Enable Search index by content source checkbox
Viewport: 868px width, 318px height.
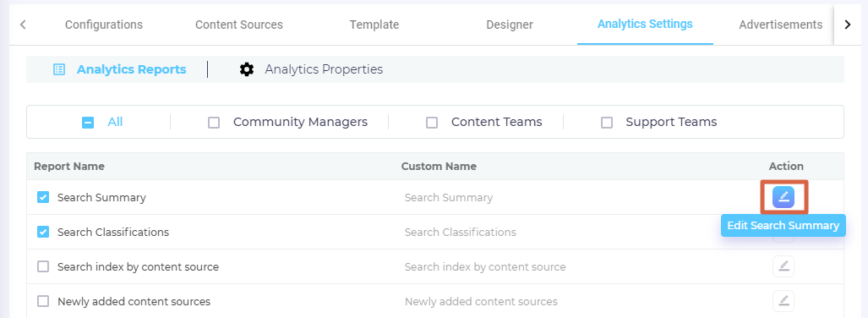(43, 266)
